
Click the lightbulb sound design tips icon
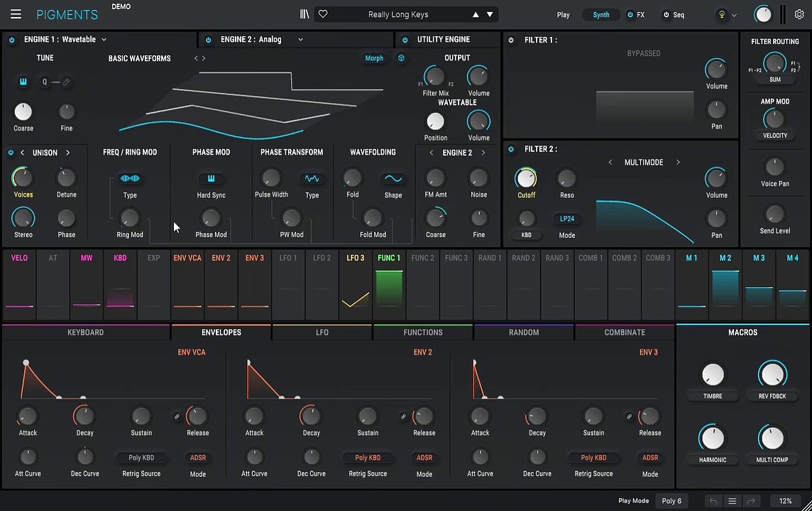click(722, 14)
